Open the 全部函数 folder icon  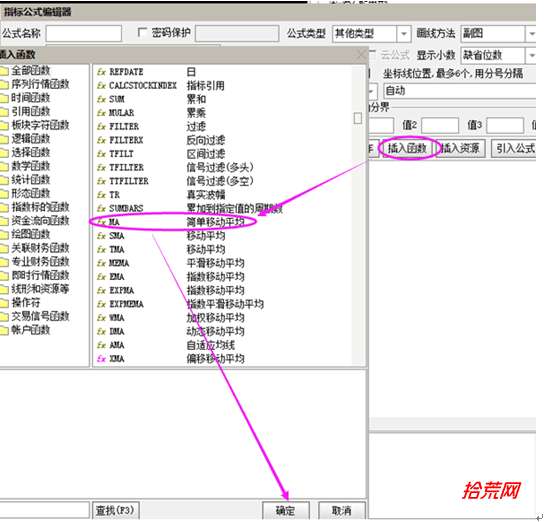(4, 72)
